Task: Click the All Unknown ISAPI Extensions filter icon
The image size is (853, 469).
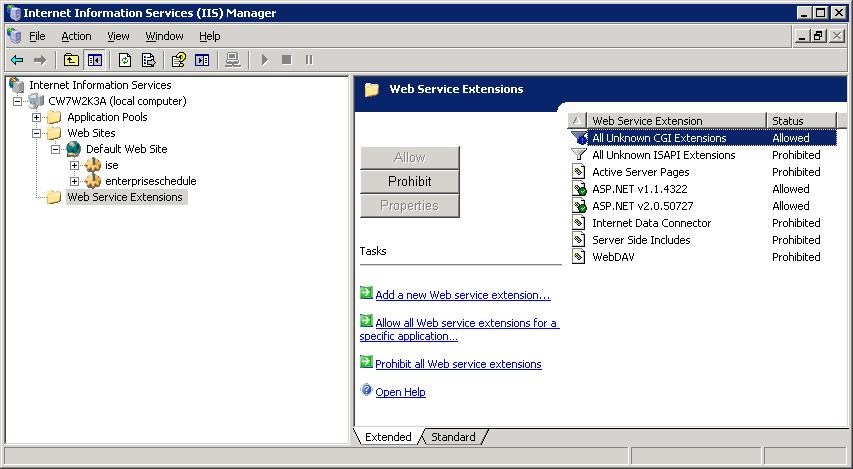Action: (x=578, y=155)
